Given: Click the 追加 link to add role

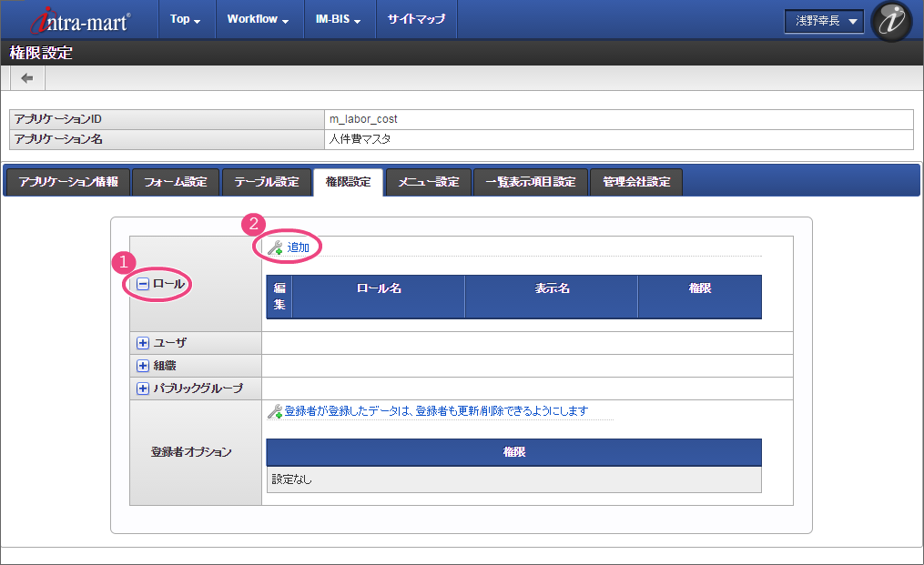Looking at the screenshot, I should [299, 247].
